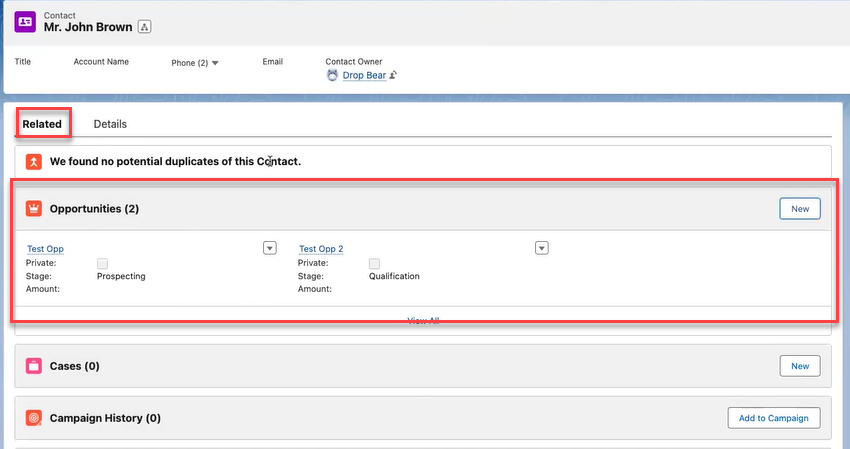Screen dimensions: 850x449
Task: Click New button in Opportunities section
Action: point(800,208)
